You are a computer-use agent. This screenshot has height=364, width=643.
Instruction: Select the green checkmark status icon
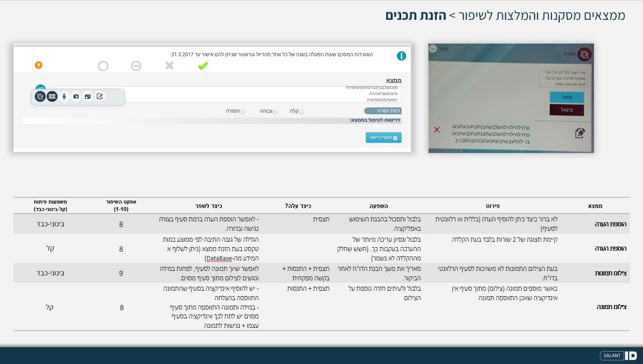click(203, 66)
